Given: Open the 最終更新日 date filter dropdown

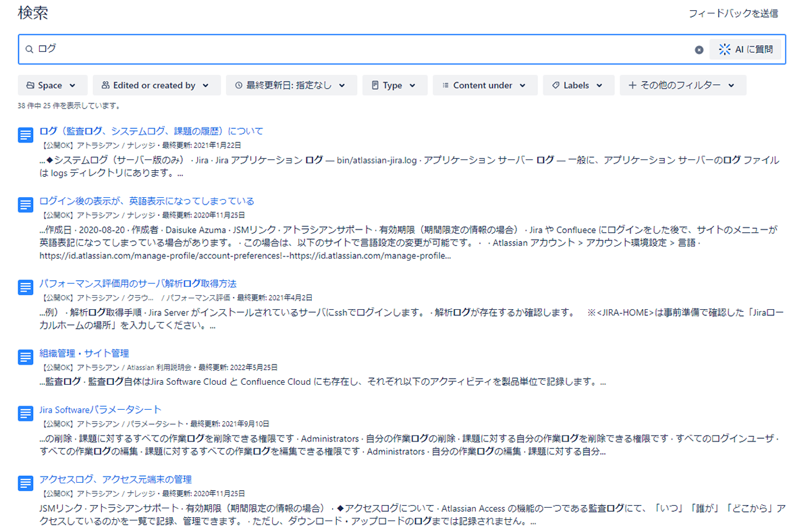Looking at the screenshot, I should 290,85.
